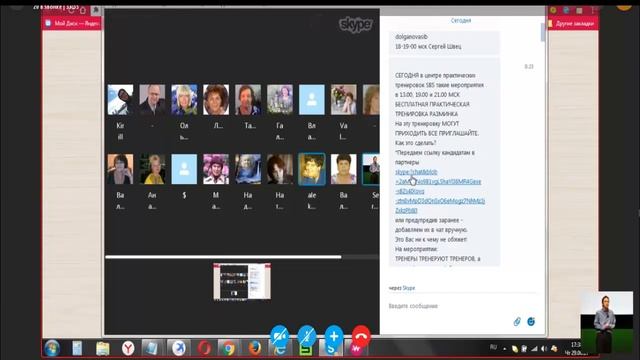Click the 'Сегодня' date header in chat

click(461, 20)
